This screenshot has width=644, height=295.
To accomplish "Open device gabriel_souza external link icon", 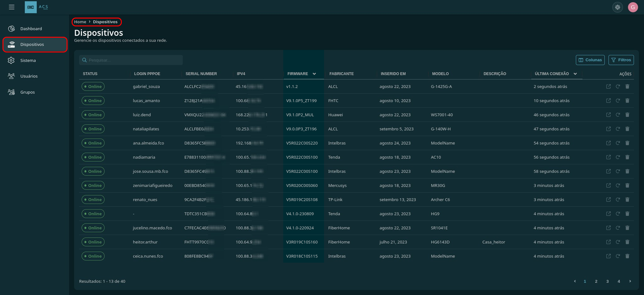I will click(609, 86).
